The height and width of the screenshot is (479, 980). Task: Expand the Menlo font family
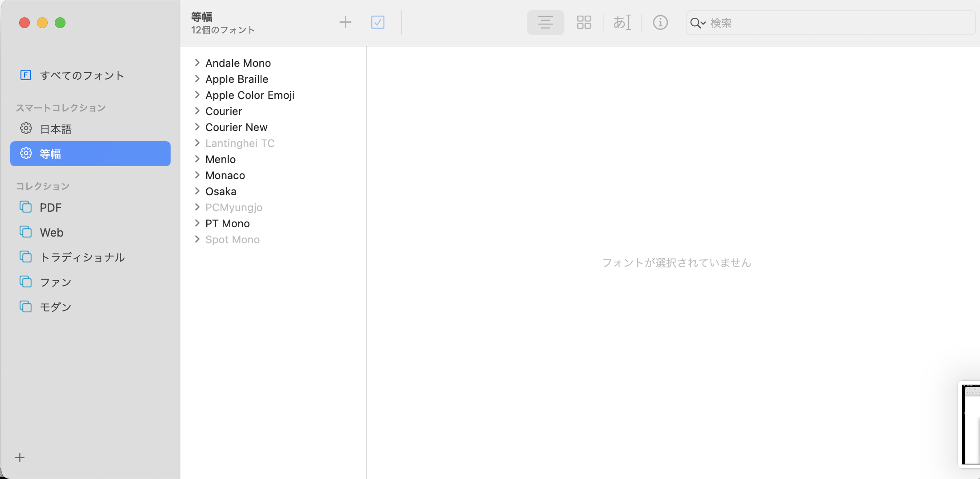point(197,159)
